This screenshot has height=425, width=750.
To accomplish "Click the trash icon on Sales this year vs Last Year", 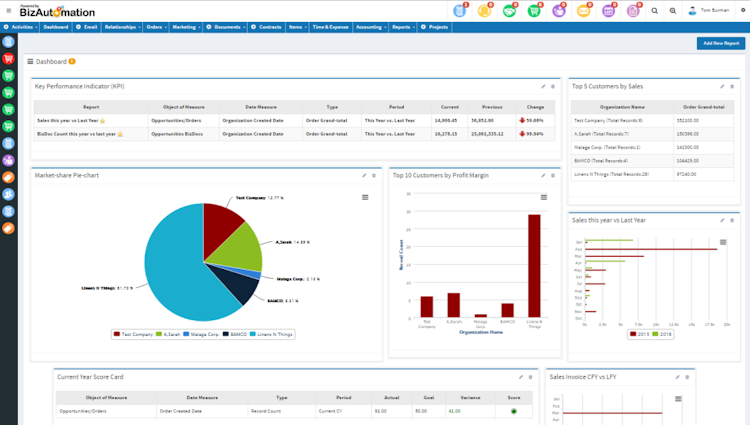I will pyautogui.click(x=732, y=219).
